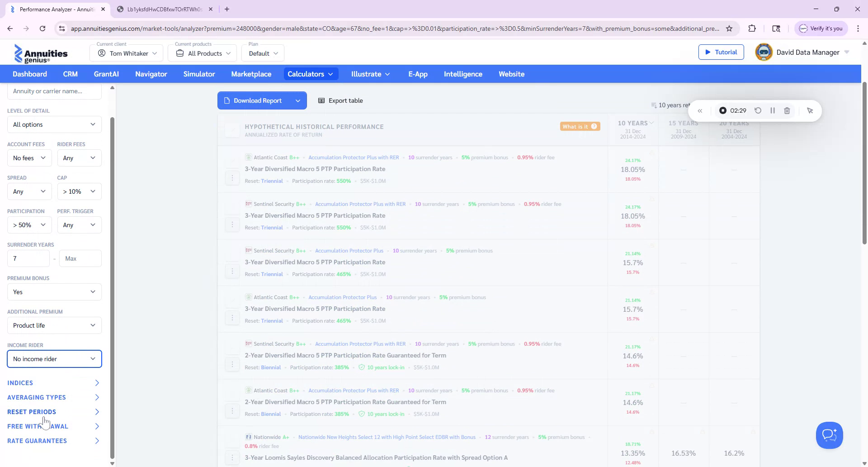
Task: Stop the screen recording at 02:29
Action: (x=722, y=110)
